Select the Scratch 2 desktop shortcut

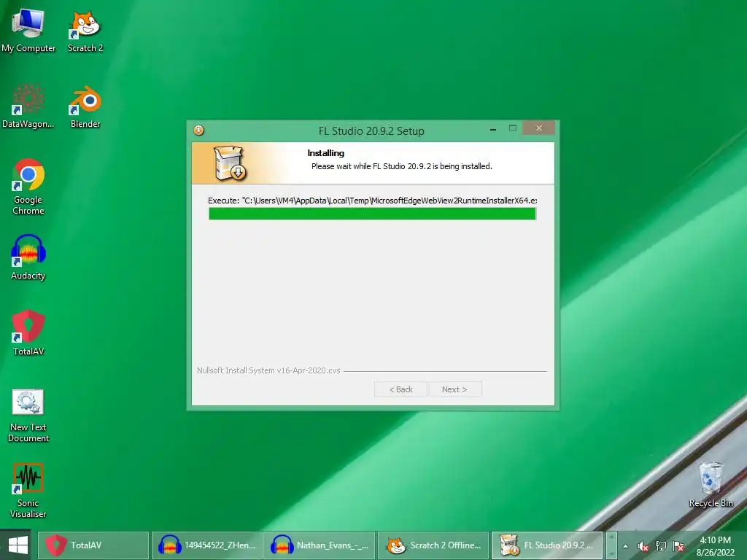click(85, 31)
